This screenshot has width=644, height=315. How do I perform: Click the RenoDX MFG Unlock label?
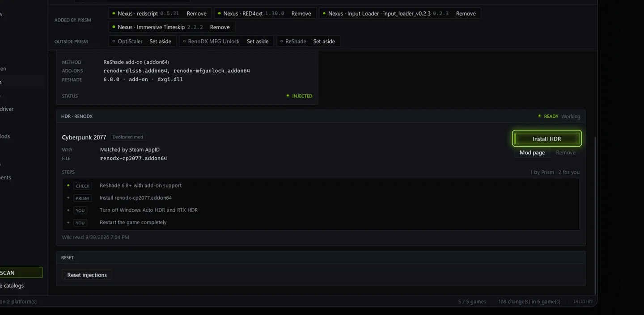[214, 41]
